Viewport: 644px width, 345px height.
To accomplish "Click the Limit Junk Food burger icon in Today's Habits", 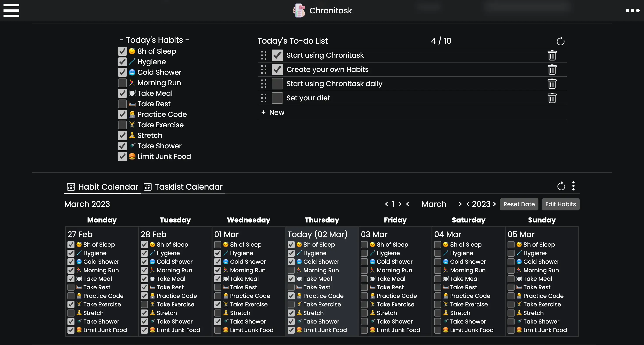I will pyautogui.click(x=132, y=156).
